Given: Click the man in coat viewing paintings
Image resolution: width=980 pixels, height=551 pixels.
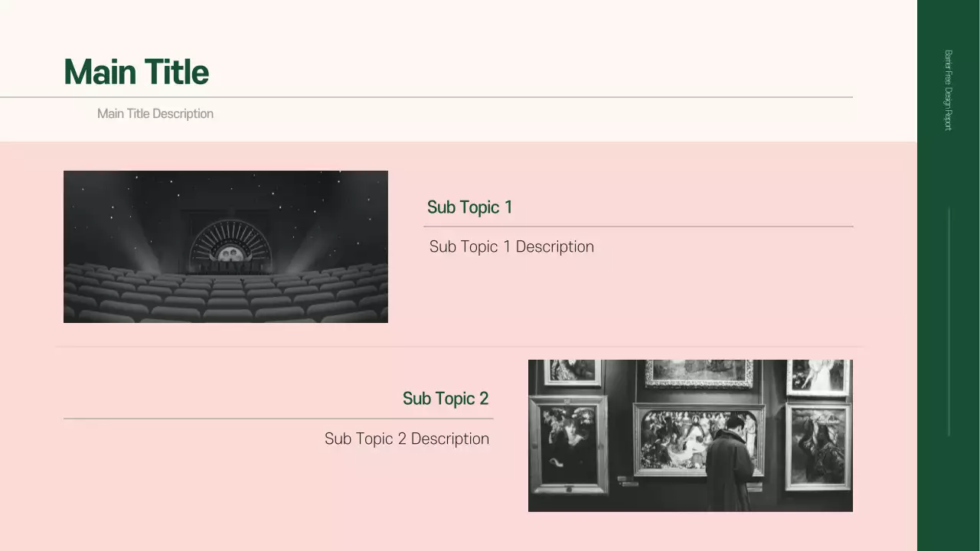Looking at the screenshot, I should [x=730, y=468].
